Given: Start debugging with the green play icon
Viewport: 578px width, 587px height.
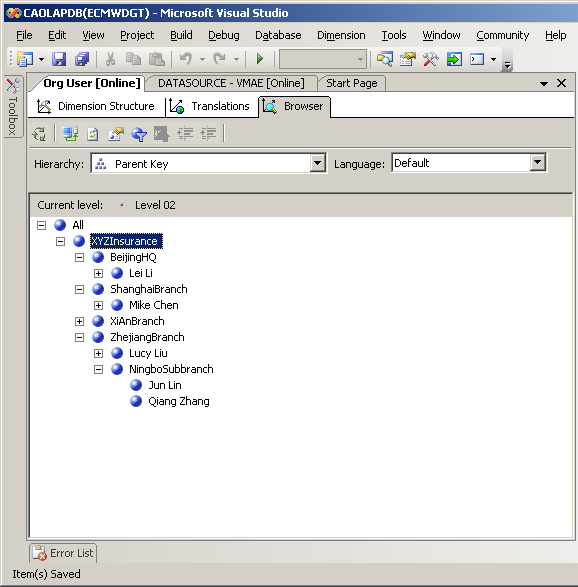Looking at the screenshot, I should pyautogui.click(x=259, y=59).
